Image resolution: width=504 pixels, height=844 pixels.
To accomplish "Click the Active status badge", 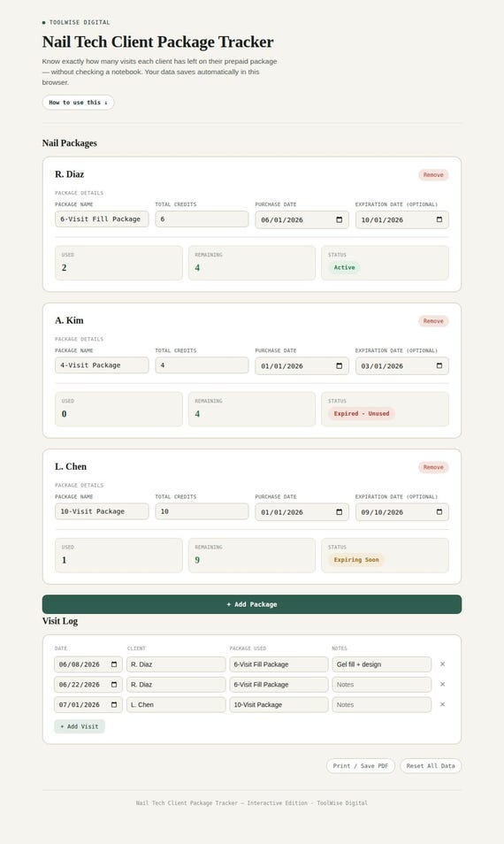I will 344,267.
